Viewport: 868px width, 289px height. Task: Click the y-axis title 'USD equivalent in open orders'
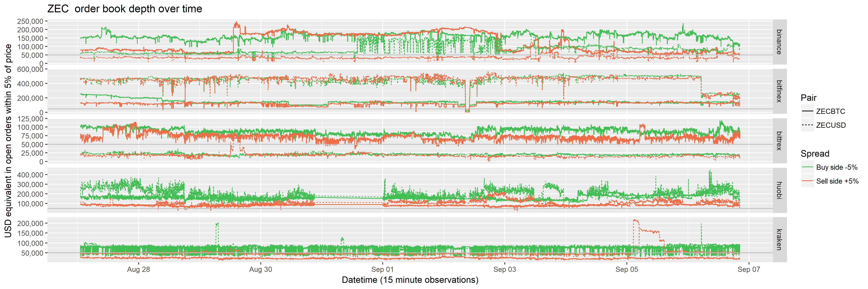pyautogui.click(x=8, y=141)
